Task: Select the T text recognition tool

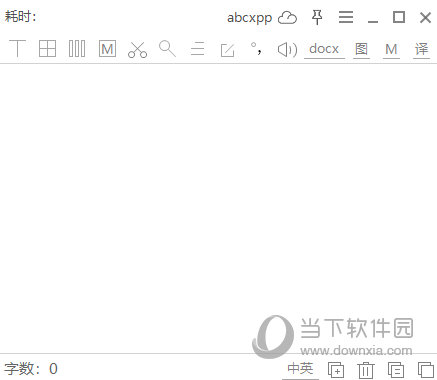Action: click(17, 49)
